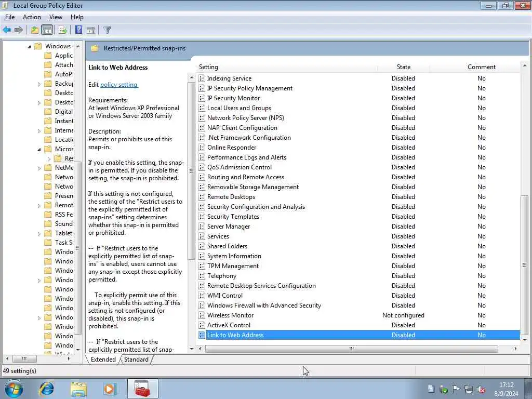Toggle Show/Hide Console Tree toolbar icon

pyautogui.click(x=47, y=30)
